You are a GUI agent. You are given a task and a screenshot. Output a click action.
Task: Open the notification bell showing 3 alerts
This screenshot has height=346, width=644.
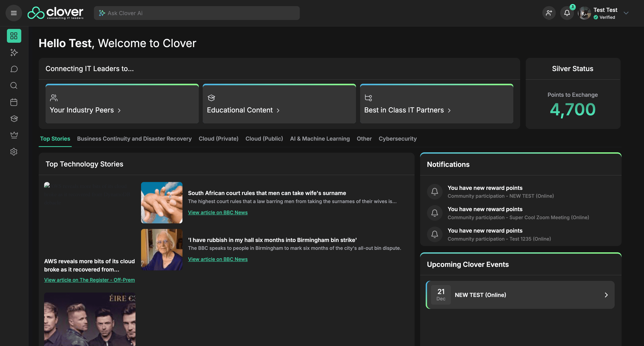coord(567,13)
